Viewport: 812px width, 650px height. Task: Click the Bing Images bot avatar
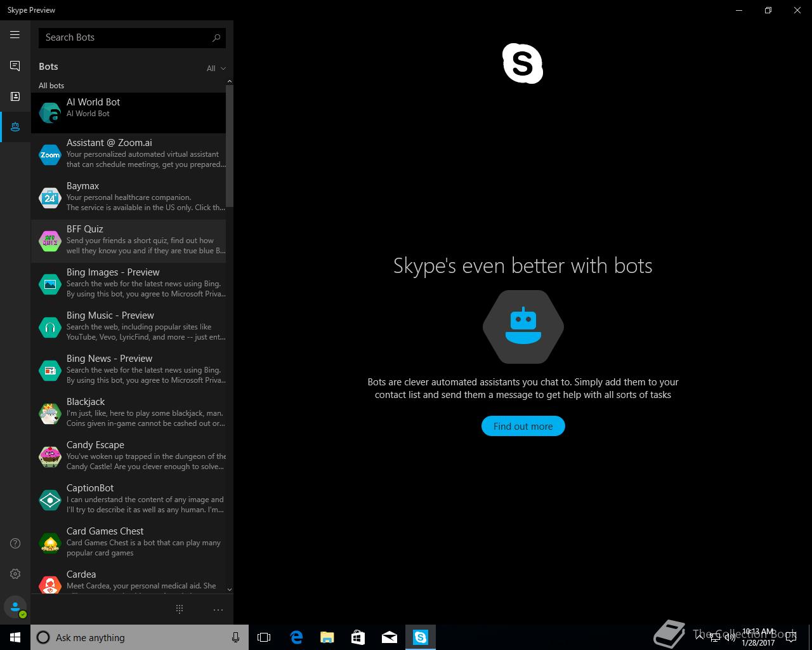(x=49, y=284)
